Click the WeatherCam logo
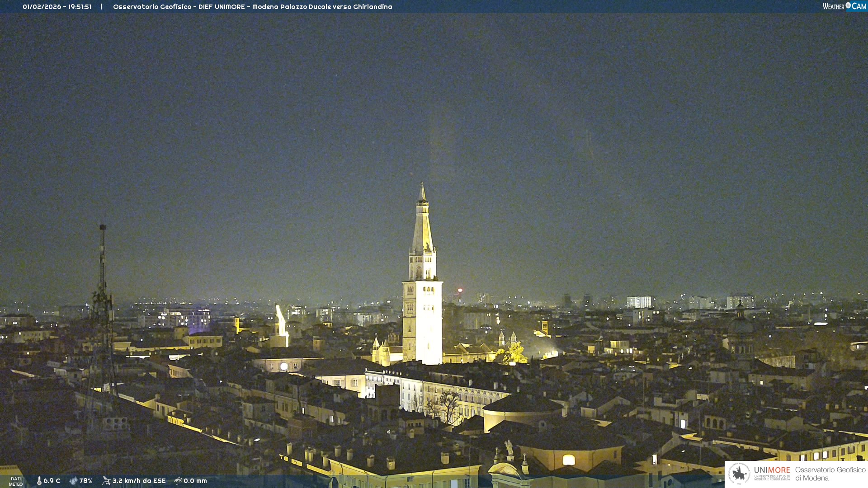Image resolution: width=868 pixels, height=488 pixels. (x=844, y=6)
